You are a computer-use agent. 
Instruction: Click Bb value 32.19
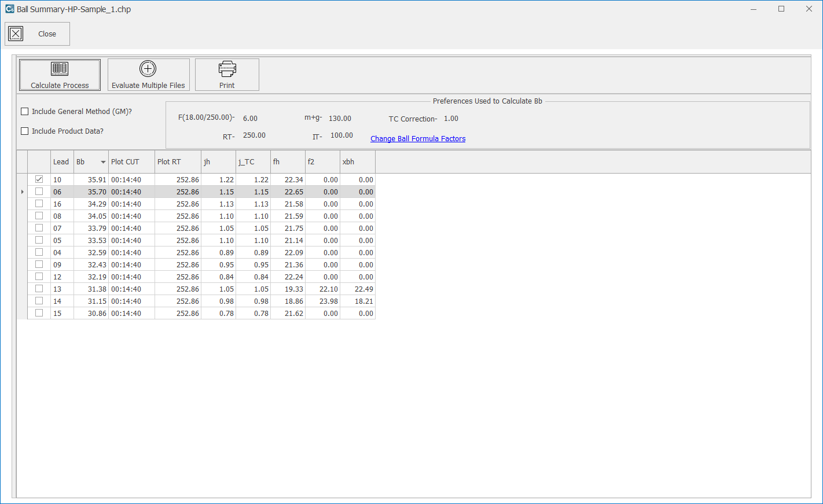coord(97,277)
